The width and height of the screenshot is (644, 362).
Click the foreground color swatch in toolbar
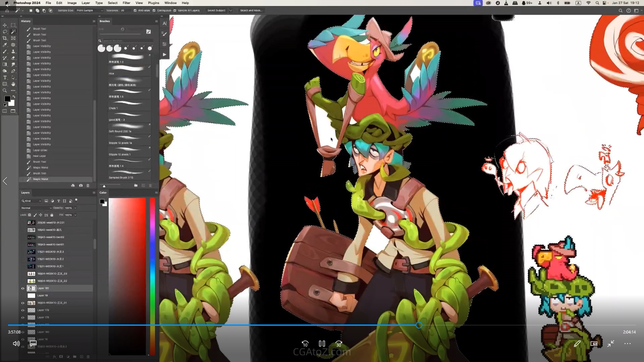click(7, 99)
